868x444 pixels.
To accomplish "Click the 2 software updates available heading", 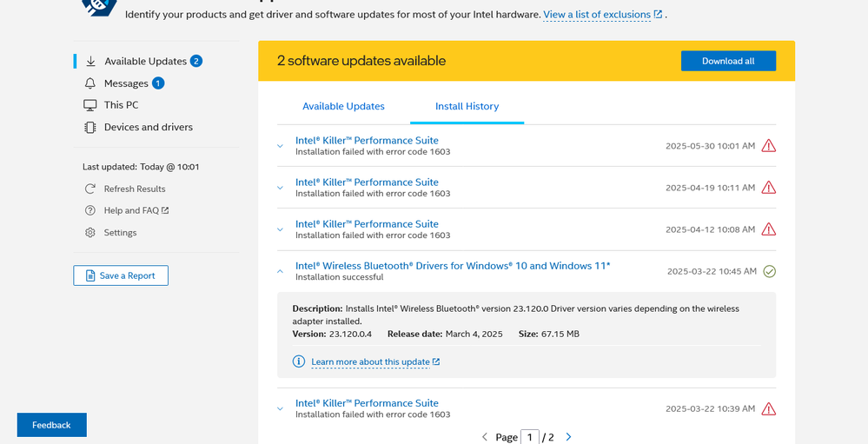I will (x=361, y=61).
